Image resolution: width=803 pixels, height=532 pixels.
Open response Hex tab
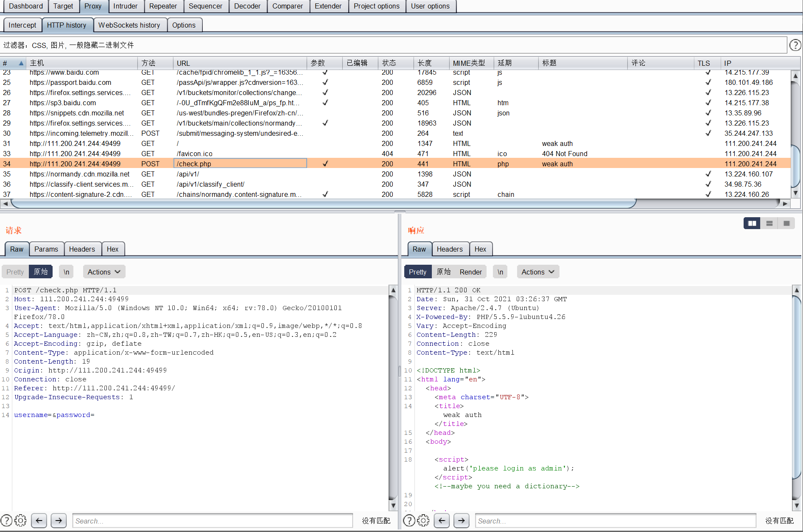tap(481, 249)
